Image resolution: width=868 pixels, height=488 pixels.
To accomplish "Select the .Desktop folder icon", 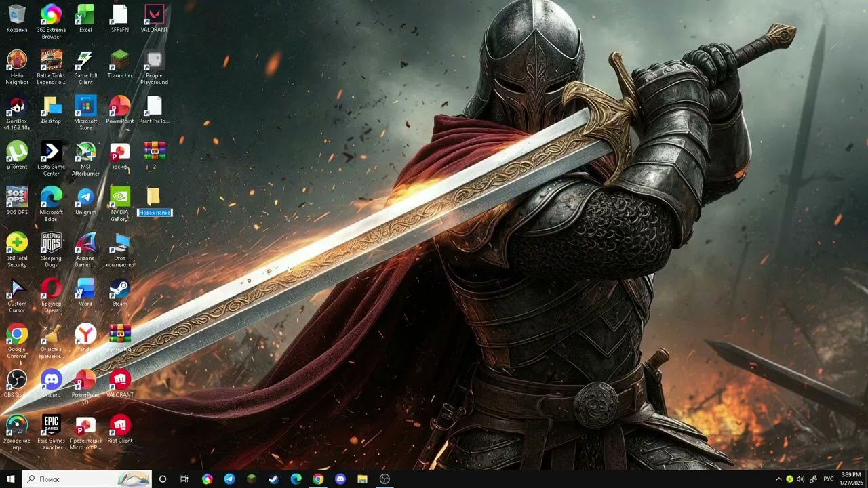I will point(52,105).
